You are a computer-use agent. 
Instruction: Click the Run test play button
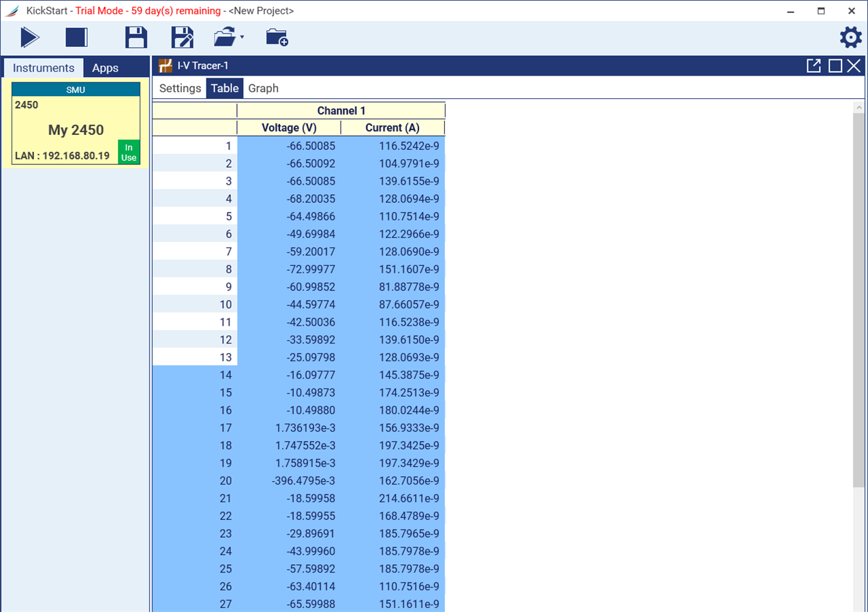pos(29,37)
